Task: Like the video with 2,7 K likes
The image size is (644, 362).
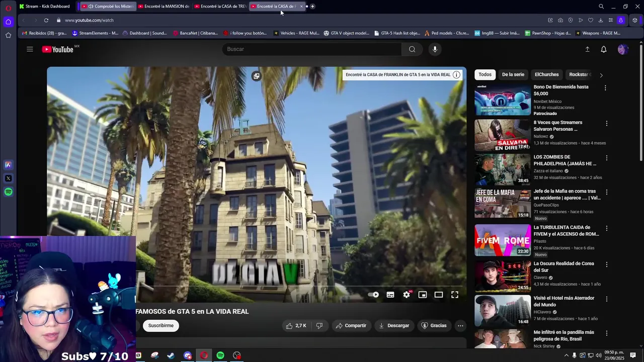Action: point(296,326)
